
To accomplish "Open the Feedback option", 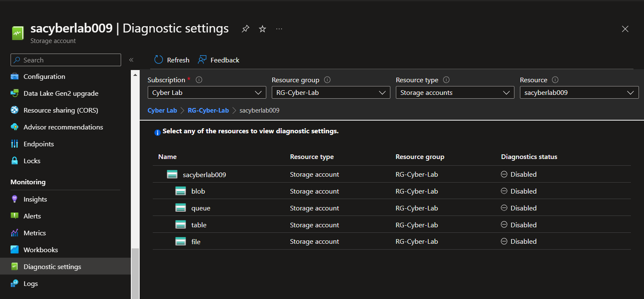I will (x=219, y=60).
